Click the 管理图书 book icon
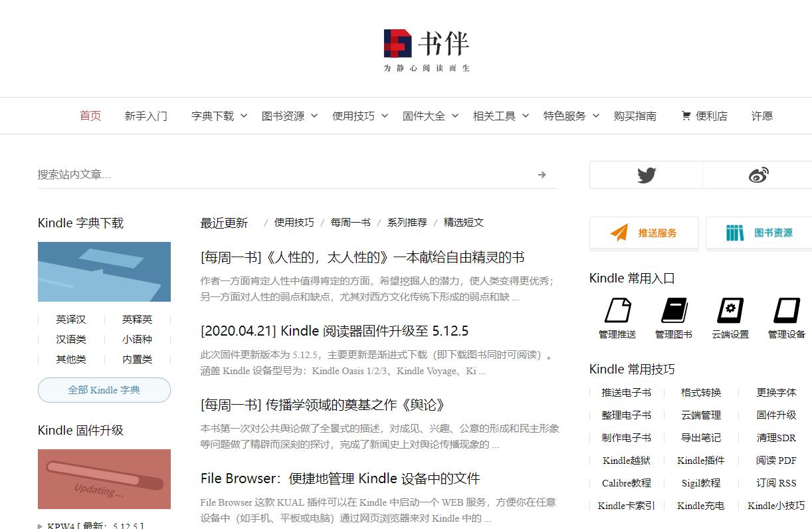The width and height of the screenshot is (812, 529). tap(674, 310)
